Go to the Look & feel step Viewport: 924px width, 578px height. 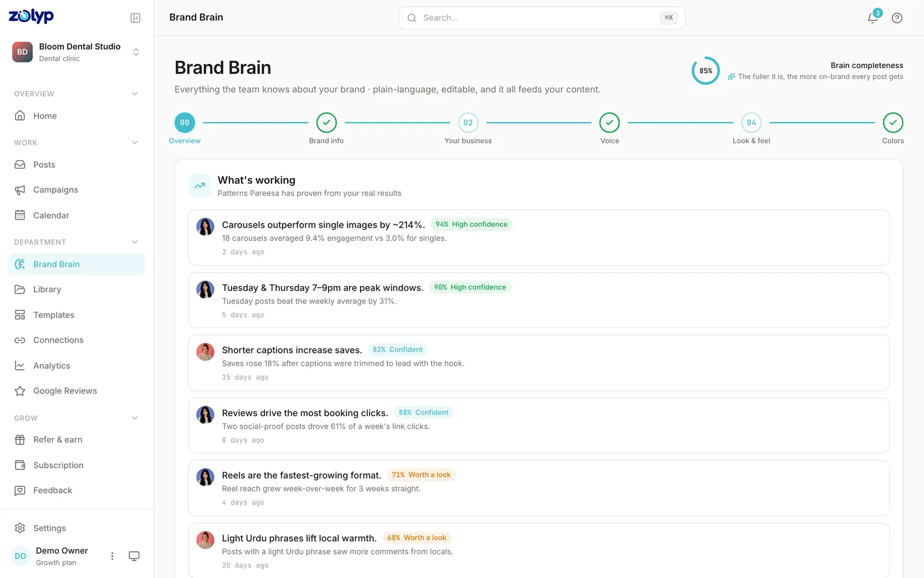pos(751,123)
